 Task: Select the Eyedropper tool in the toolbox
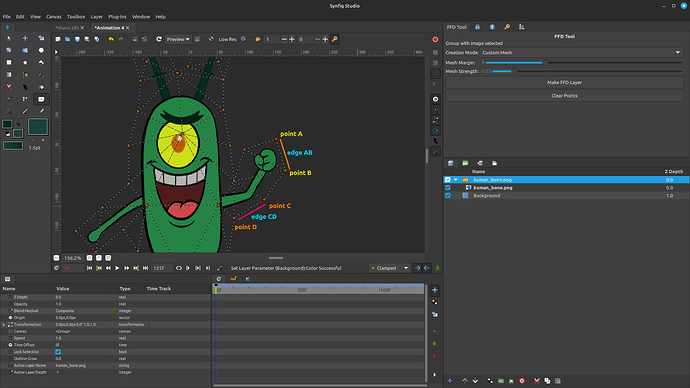click(8, 99)
